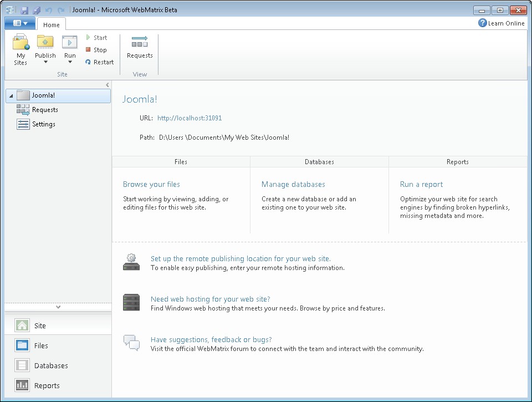Select the Reports label in workspace selector
The height and width of the screenshot is (402, 532).
47,386
